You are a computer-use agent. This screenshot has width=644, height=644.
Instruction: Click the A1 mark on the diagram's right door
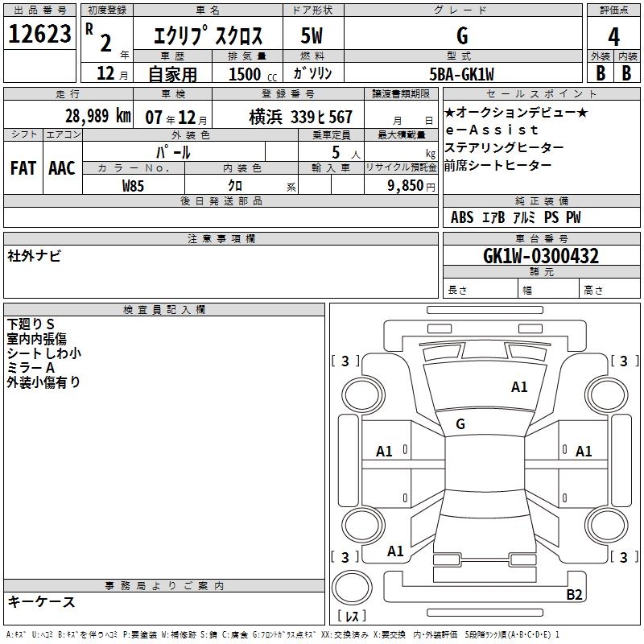point(584,452)
